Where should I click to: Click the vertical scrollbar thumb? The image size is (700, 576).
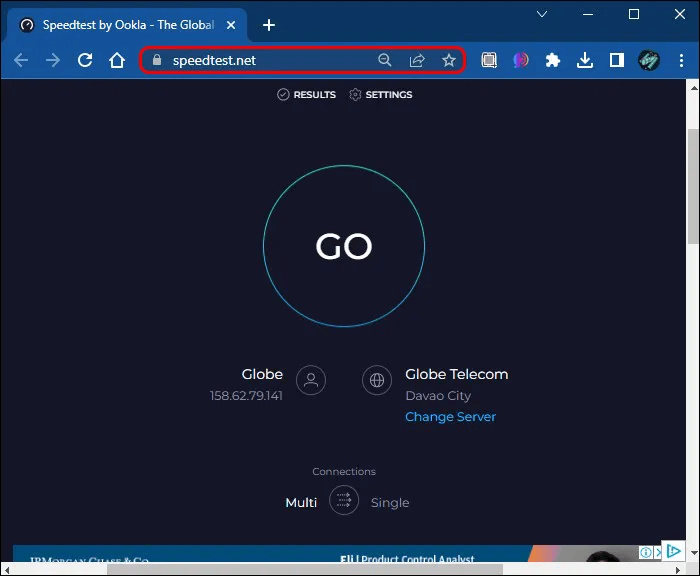(x=693, y=186)
